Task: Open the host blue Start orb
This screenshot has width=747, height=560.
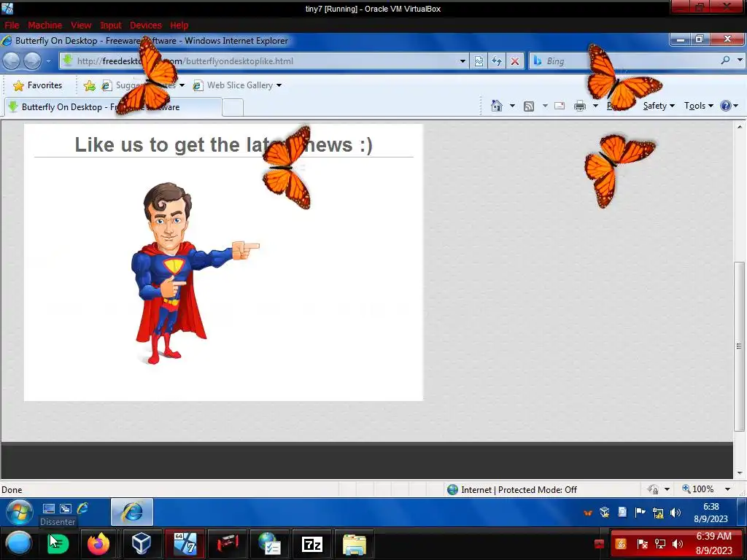Action: point(19,543)
